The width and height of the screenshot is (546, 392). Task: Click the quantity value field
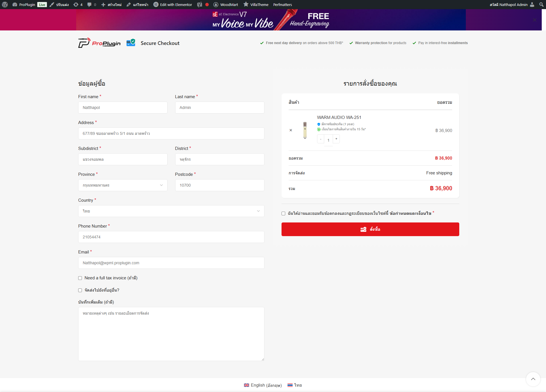[x=328, y=140]
